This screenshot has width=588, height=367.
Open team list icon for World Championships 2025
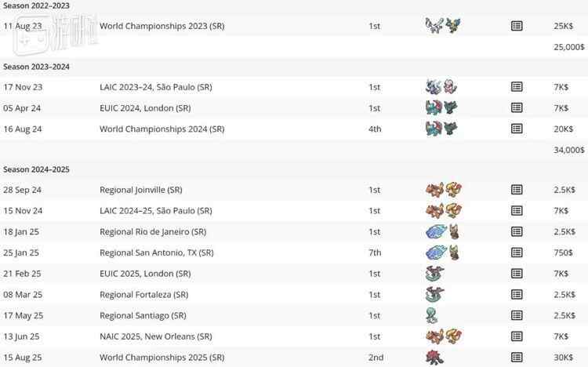(517, 358)
